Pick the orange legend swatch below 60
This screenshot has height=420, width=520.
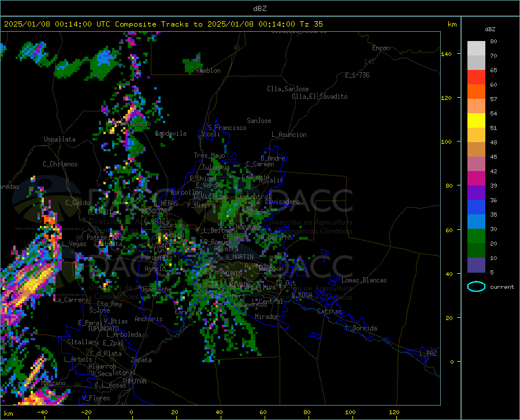pos(476,92)
